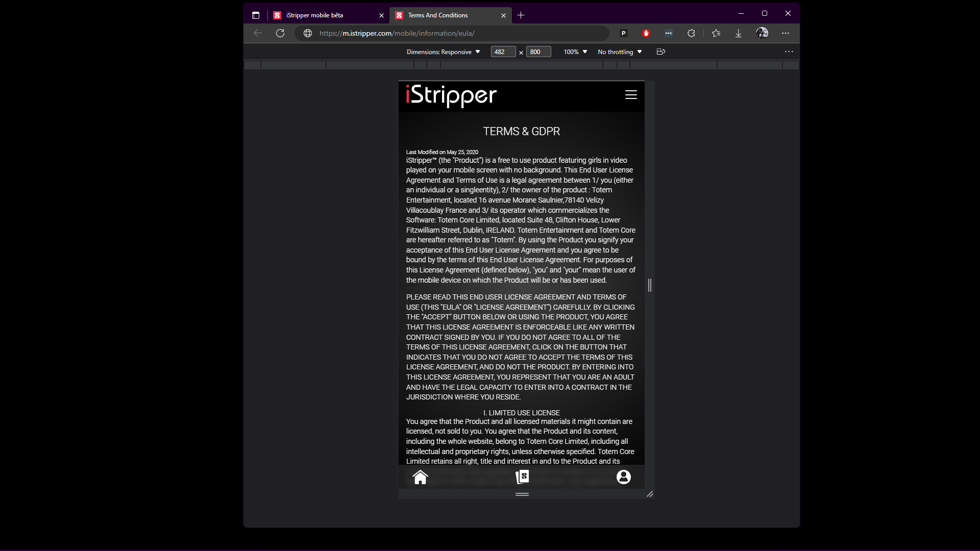Open the card collection icon in bottom bar
Screen dimensions: 980x551
[x=522, y=477]
